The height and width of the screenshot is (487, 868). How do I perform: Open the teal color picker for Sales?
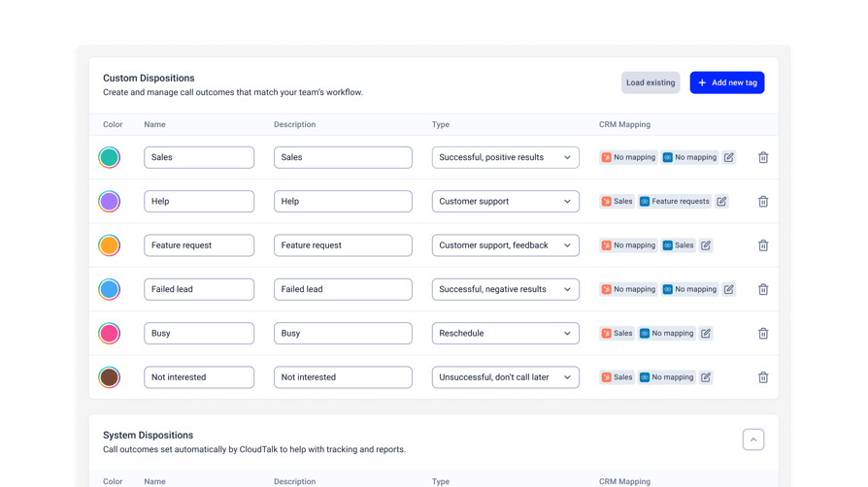click(110, 157)
